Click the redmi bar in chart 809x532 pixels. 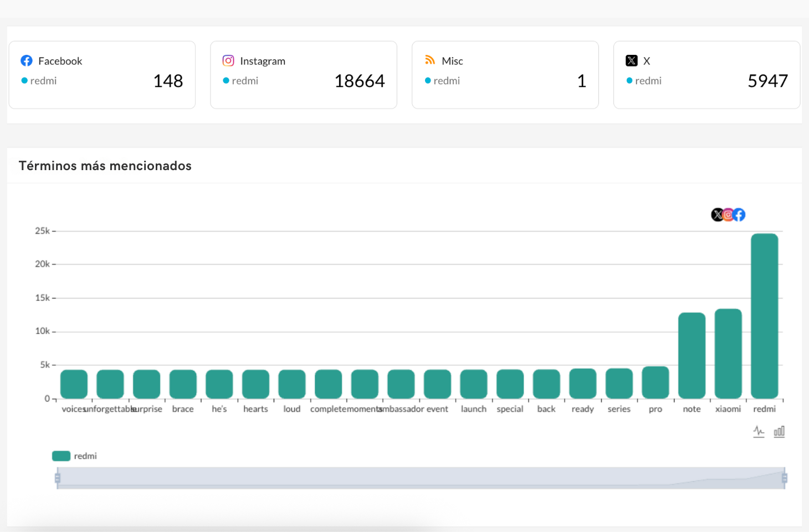click(x=765, y=316)
